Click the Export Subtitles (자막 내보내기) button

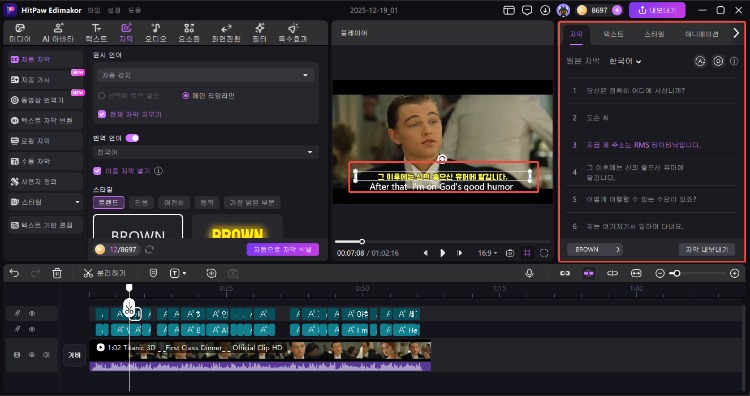pyautogui.click(x=706, y=249)
